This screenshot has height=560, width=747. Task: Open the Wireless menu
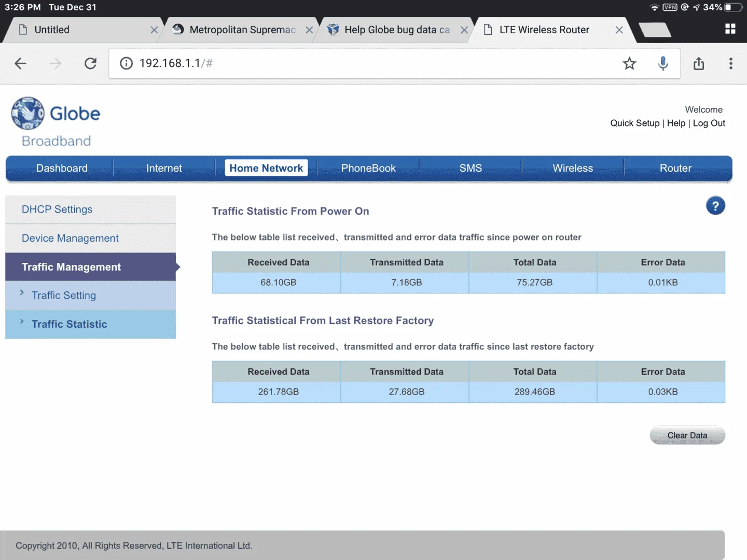pos(573,168)
